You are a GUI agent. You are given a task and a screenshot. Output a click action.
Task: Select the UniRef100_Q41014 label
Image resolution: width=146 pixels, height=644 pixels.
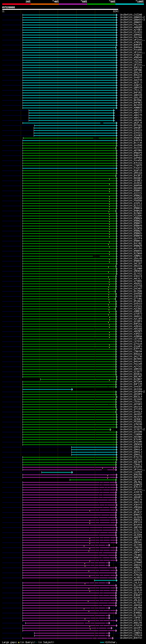pyautogui.click(x=131, y=407)
